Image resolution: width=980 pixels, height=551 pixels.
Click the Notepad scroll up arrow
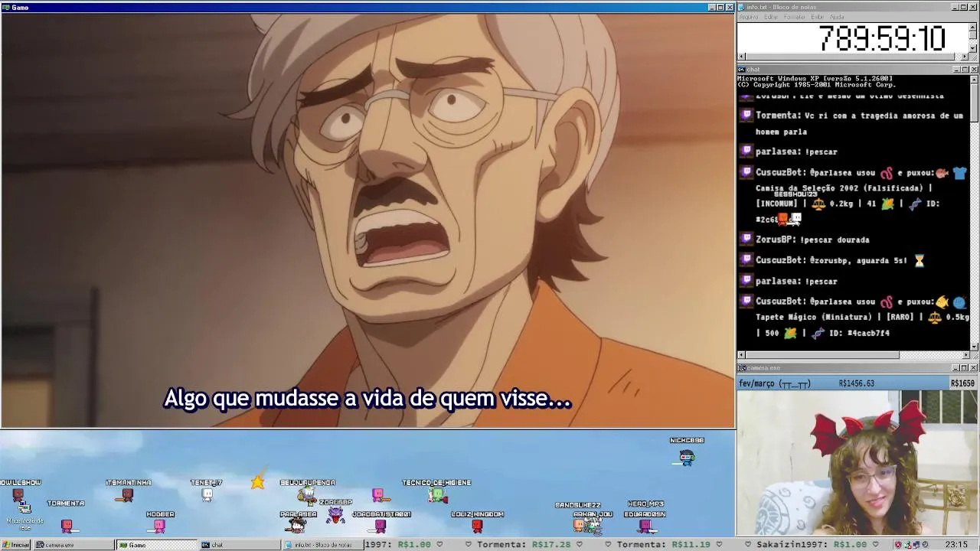973,26
